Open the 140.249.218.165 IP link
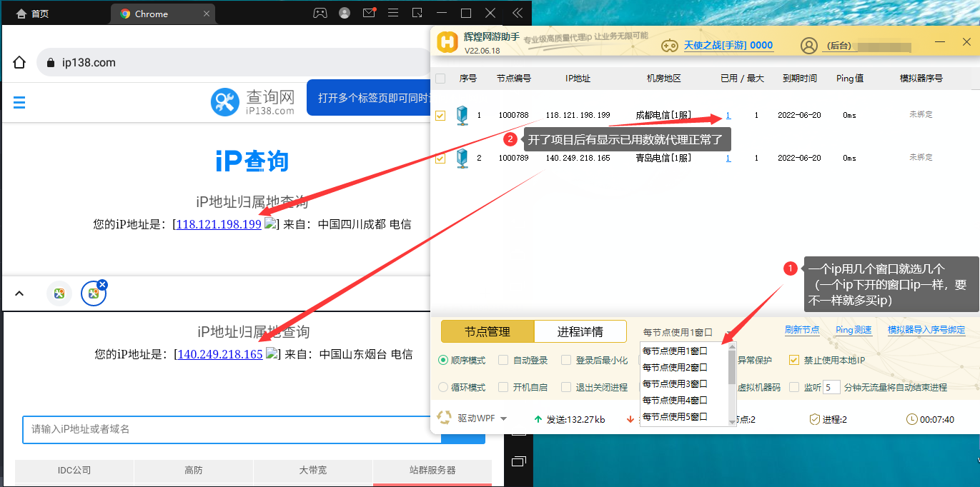980x487 pixels. tap(220, 354)
